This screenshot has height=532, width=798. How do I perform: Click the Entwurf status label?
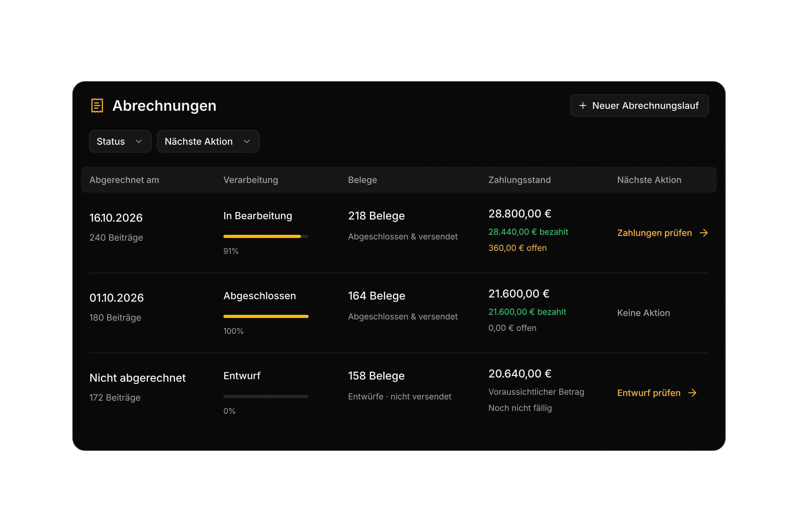[242, 376]
